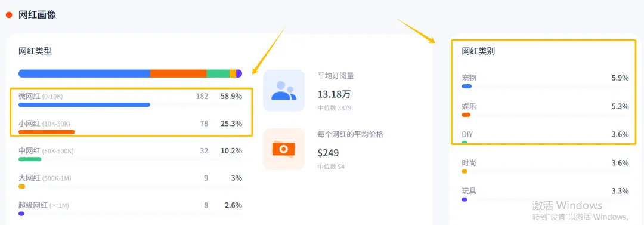Image resolution: width=644 pixels, height=225 pixels.
Task: Click the 微网红 blue progress bar
Action: pyautogui.click(x=84, y=105)
